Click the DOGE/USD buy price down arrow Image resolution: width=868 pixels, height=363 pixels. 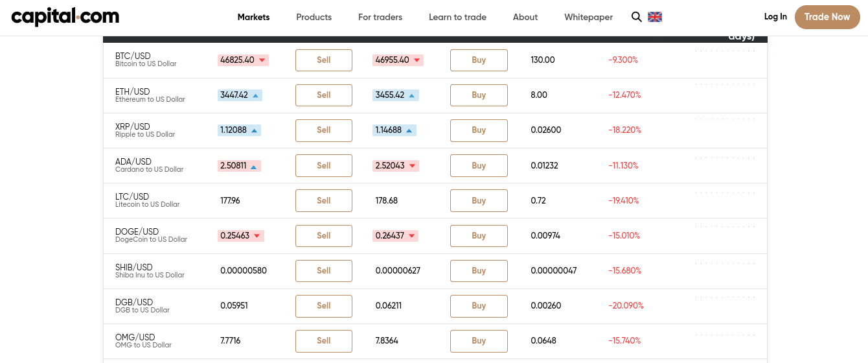tap(412, 236)
